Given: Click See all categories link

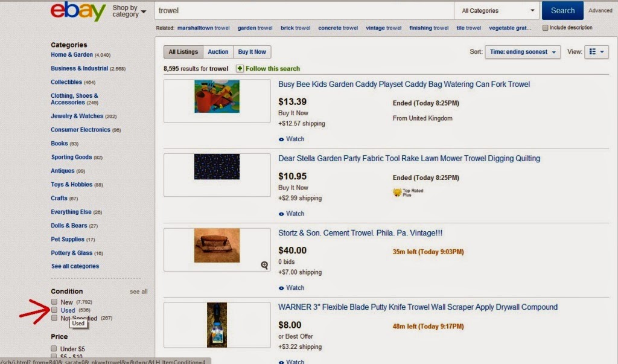Looking at the screenshot, I should pyautogui.click(x=75, y=266).
